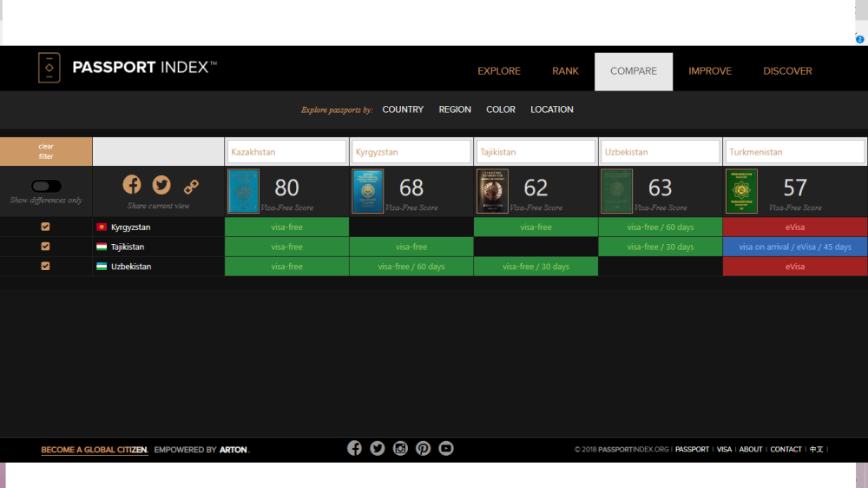This screenshot has width=868, height=488.
Task: Click visa-free / 30 days cell under Uzbekistan
Action: 661,247
